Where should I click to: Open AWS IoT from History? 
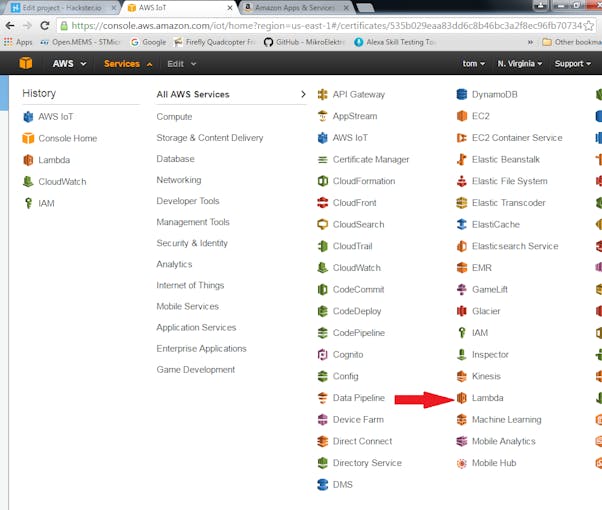(48, 116)
